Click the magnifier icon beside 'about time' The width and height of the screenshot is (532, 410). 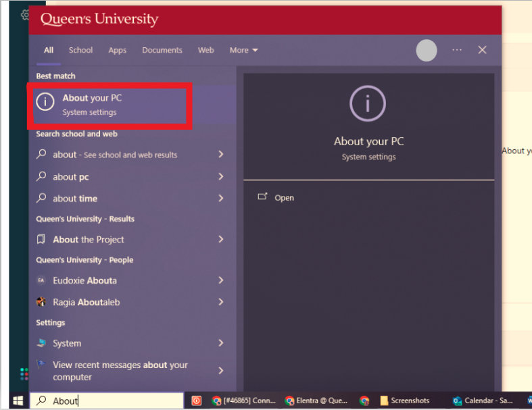tap(41, 198)
